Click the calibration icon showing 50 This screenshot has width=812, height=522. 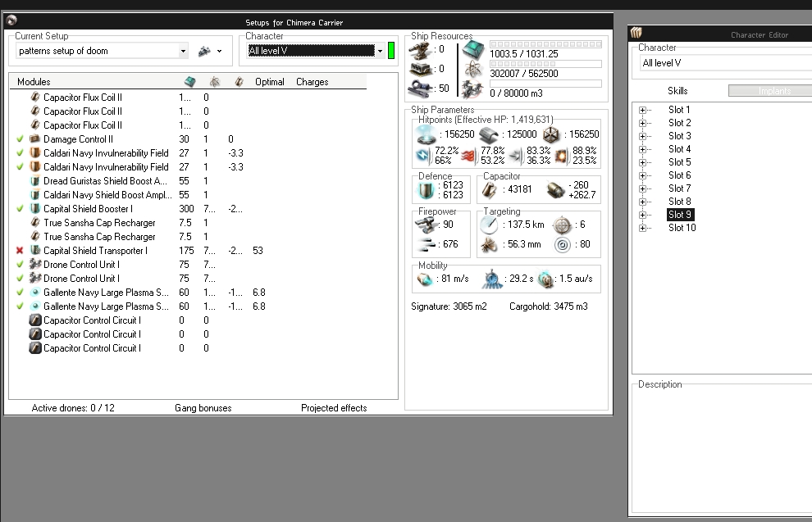(421, 89)
